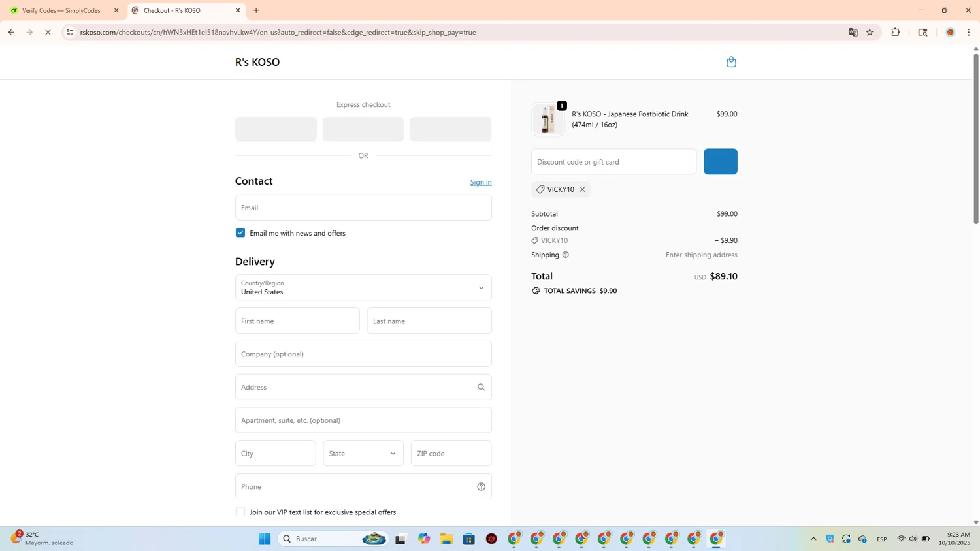Screen dimensions: 980x551
Task: Click the R's KOSO Japanese Postbiotic Drink title
Action: [x=630, y=119]
